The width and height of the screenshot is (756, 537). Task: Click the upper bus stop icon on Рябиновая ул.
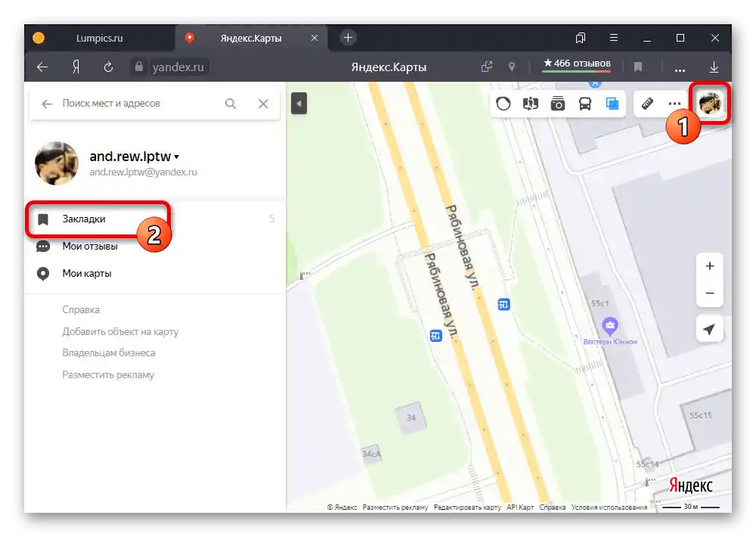[x=503, y=305]
